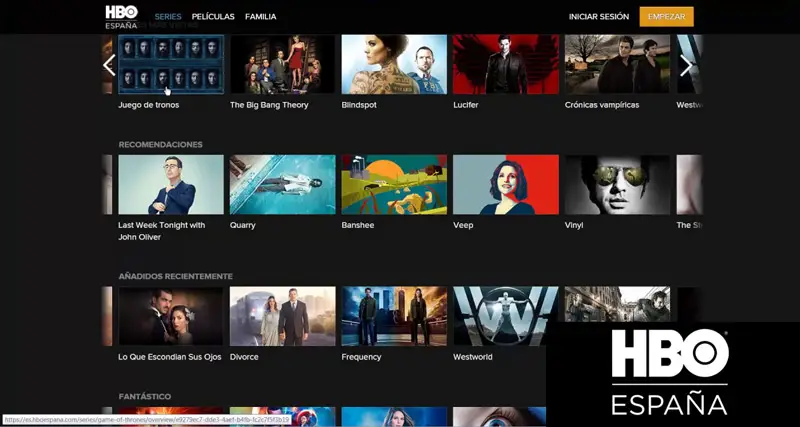Click The Big Bang Theory title
The image size is (800, 427).
point(269,105)
